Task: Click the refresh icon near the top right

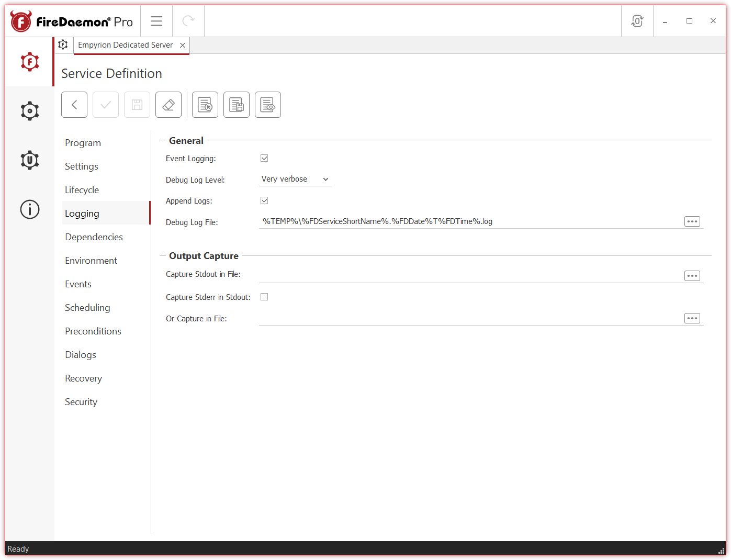Action: tap(637, 21)
